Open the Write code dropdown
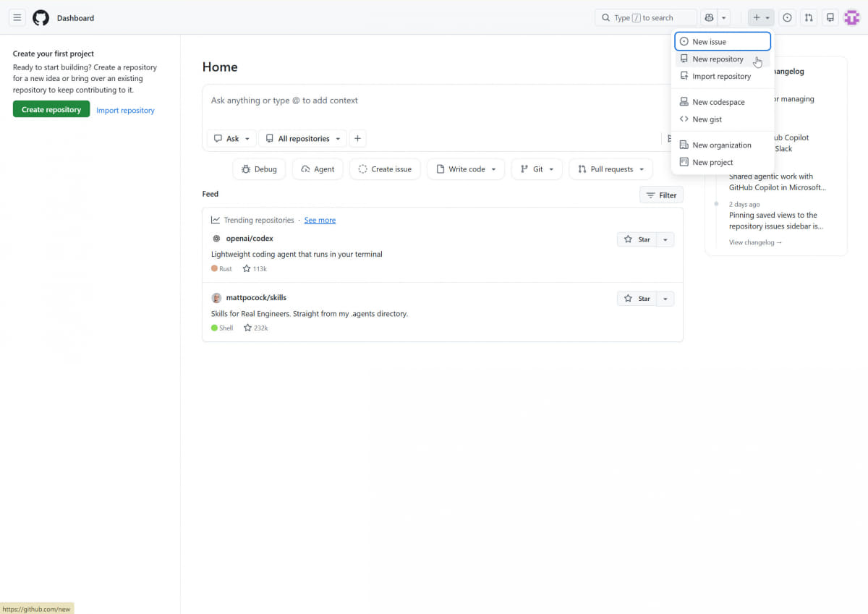 [x=466, y=169]
